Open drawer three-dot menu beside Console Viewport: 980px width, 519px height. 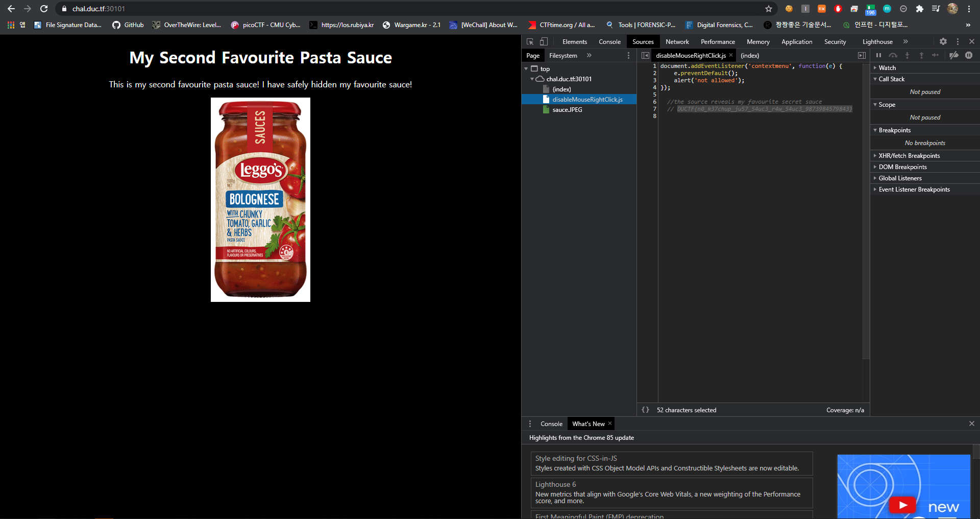530,424
